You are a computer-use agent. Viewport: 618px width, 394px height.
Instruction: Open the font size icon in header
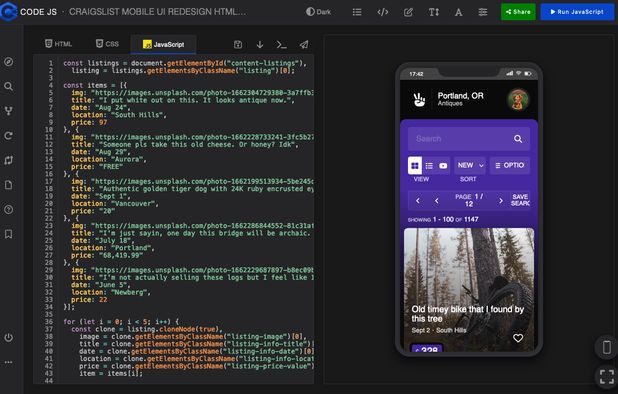434,12
